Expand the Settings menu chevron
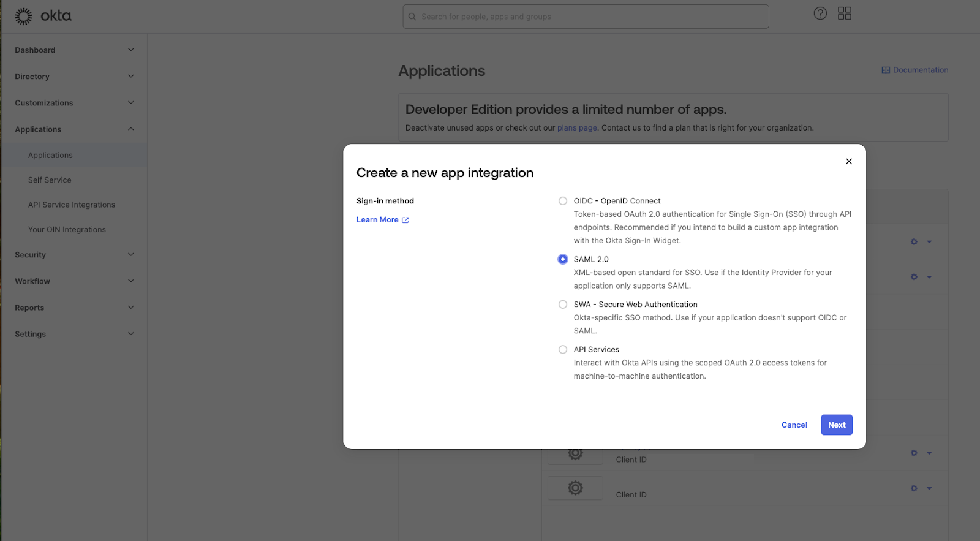This screenshot has height=541, width=980. 130,333
